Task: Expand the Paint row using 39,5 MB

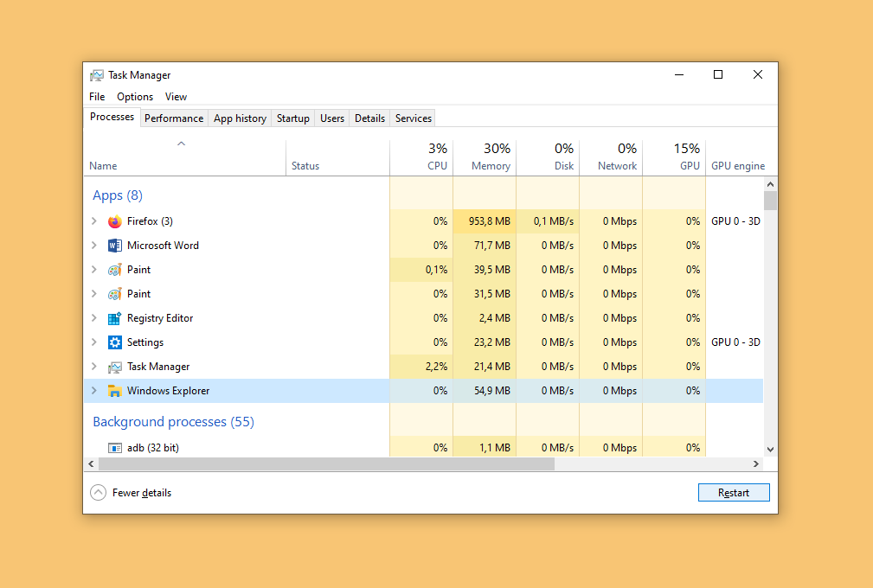Action: click(94, 269)
